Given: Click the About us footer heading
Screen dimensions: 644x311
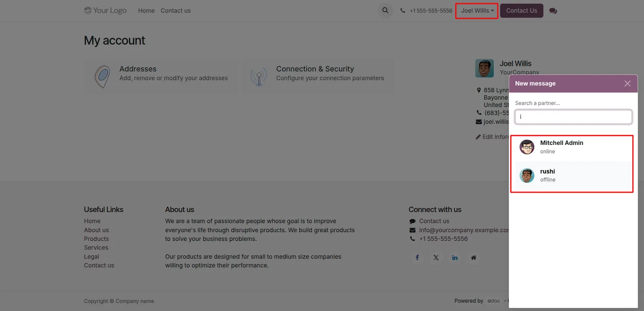Looking at the screenshot, I should tap(179, 209).
